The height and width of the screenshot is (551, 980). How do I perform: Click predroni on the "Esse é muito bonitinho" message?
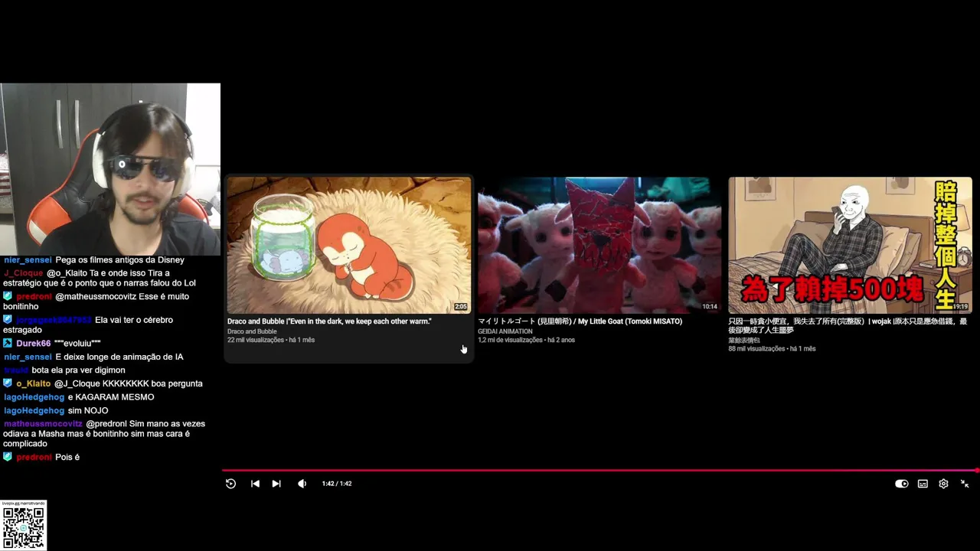pos(34,297)
